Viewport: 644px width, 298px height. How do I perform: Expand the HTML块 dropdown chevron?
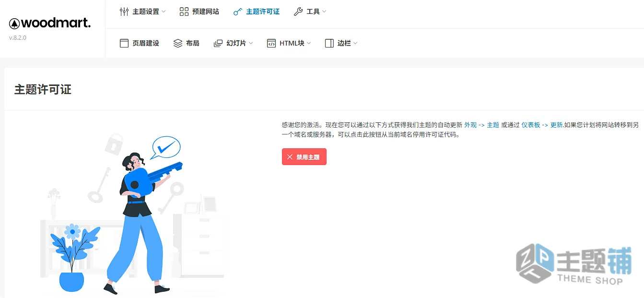pyautogui.click(x=309, y=43)
